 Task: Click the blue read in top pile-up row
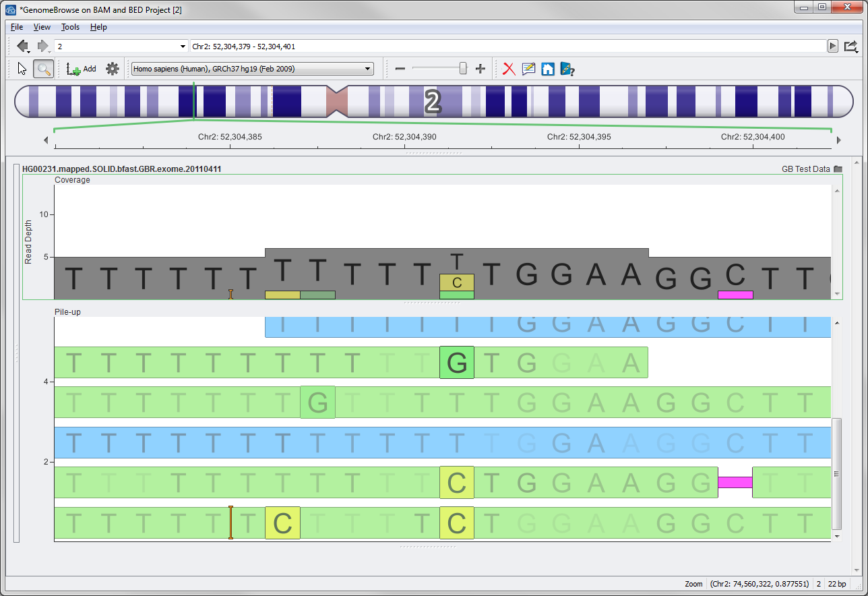(x=548, y=327)
